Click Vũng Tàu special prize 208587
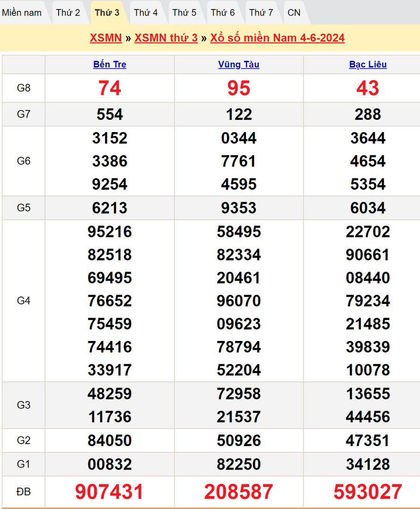420x509 pixels. click(x=239, y=492)
